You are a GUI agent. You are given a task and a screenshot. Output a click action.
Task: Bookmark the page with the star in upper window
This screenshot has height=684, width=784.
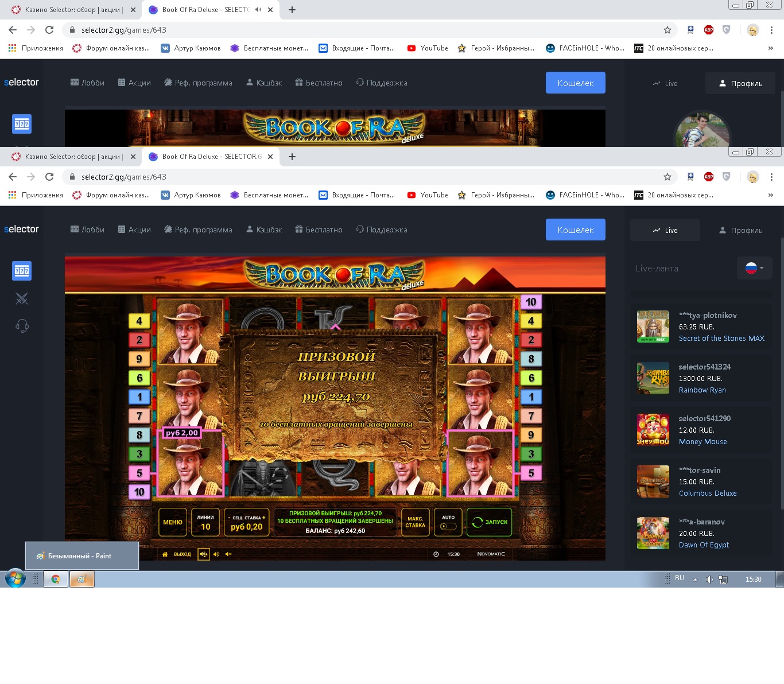tap(667, 30)
